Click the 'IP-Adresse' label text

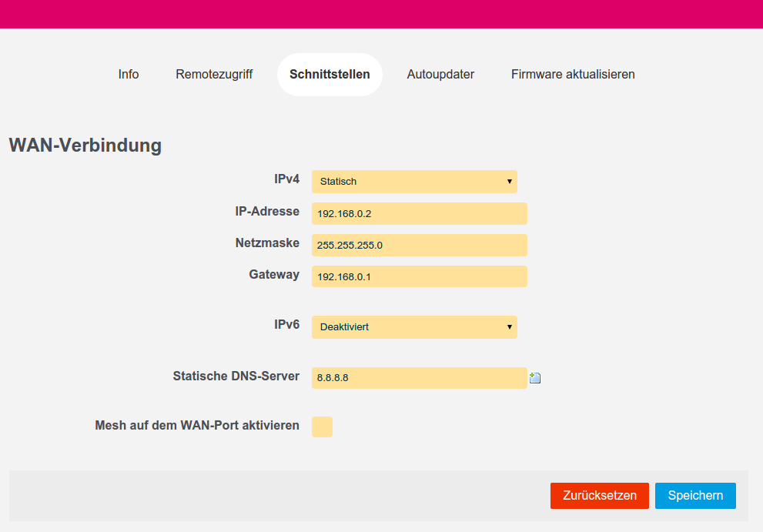pos(267,211)
